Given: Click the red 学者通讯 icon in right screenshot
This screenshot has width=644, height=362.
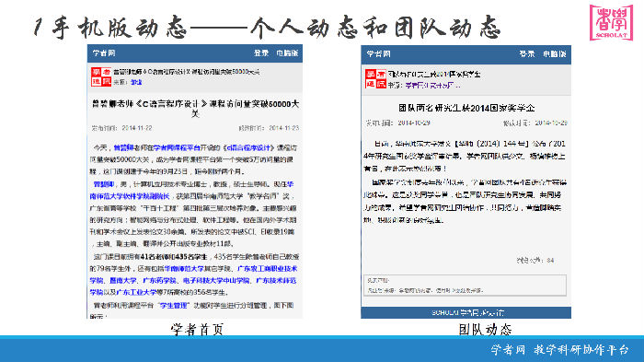Looking at the screenshot, I should [375, 79].
